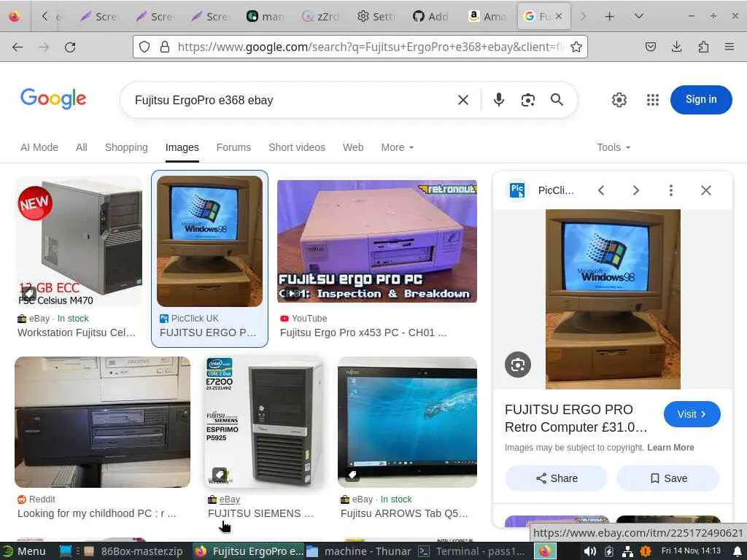Search by image with Google Lens icon
Viewport: 747px width, 560px height.
tap(528, 100)
